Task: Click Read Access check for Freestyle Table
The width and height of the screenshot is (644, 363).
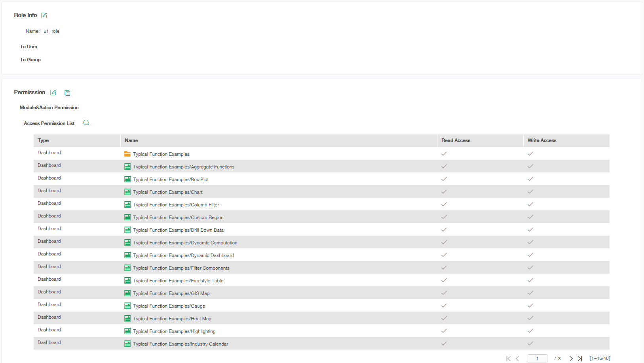Action: 444,280
